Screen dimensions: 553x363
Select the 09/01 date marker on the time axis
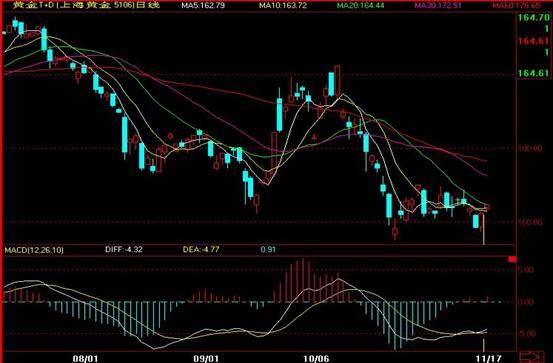coord(206,358)
